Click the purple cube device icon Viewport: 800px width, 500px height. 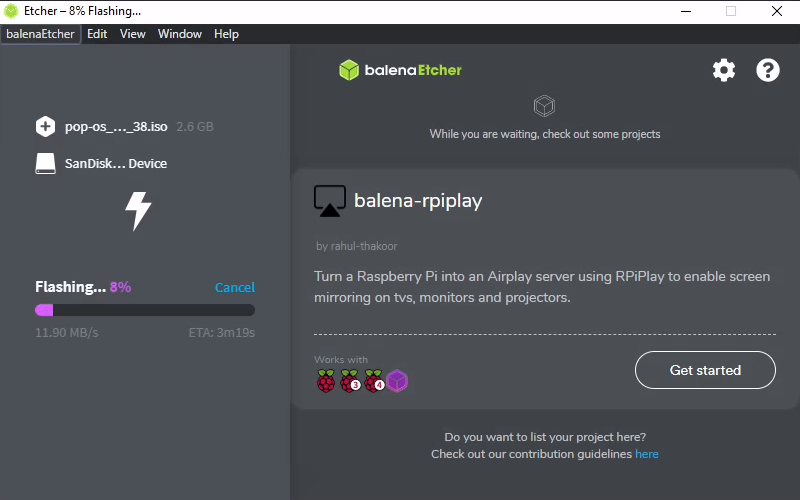(x=397, y=381)
